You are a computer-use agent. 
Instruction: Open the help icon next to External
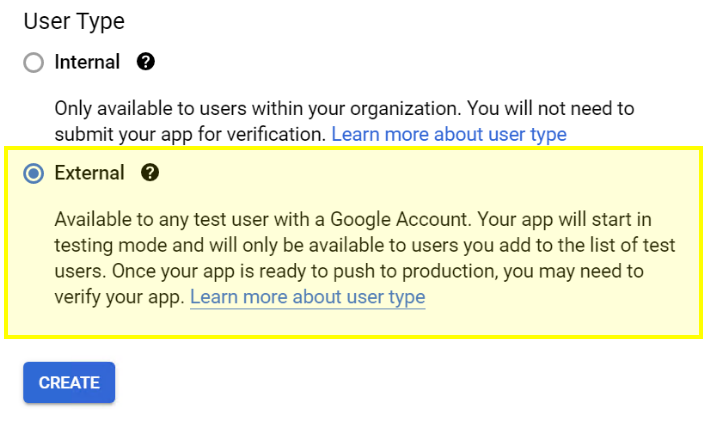tap(150, 172)
